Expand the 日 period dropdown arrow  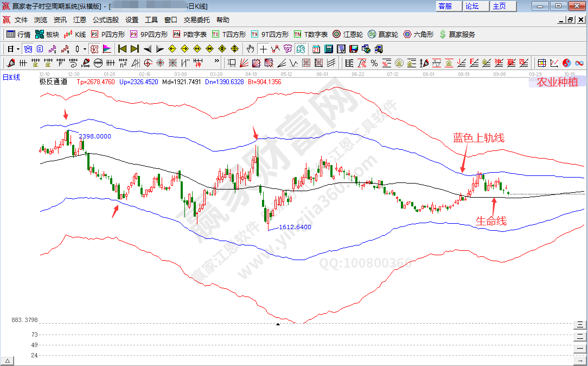click(18, 49)
